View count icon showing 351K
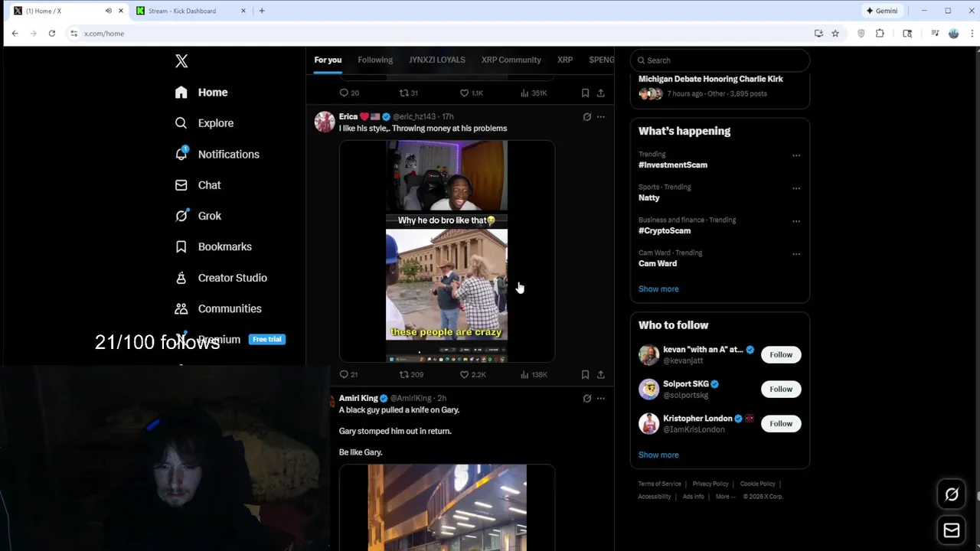Screen dimensions: 980x551 tap(524, 93)
